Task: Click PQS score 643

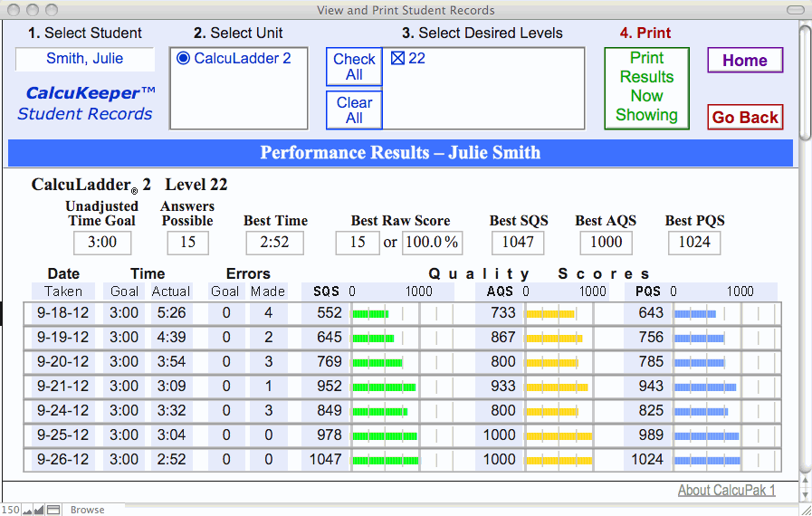Action: 651,313
